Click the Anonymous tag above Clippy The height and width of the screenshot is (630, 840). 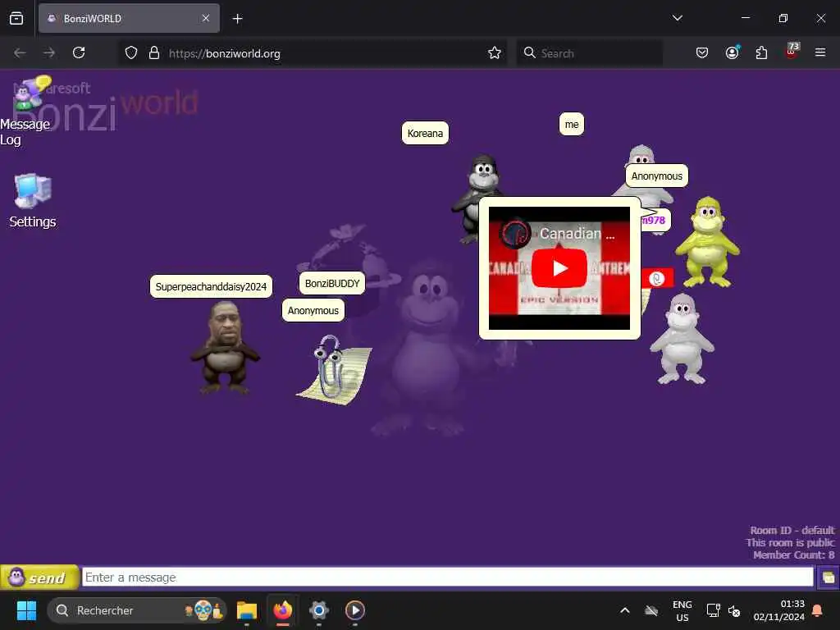313,311
